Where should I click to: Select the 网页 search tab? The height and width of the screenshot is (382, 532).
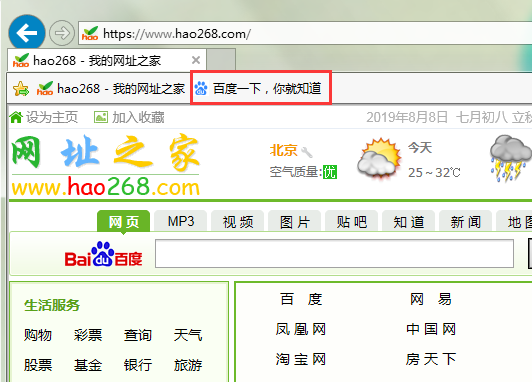coord(124,222)
